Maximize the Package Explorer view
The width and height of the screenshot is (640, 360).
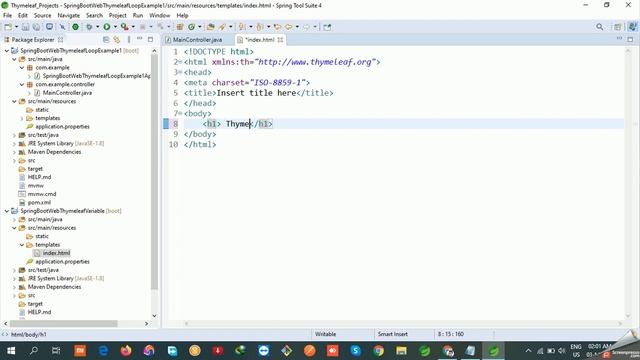click(150, 40)
